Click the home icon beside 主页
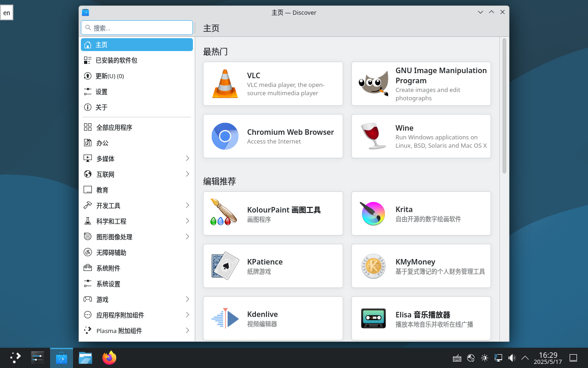The image size is (588, 368). pos(88,45)
